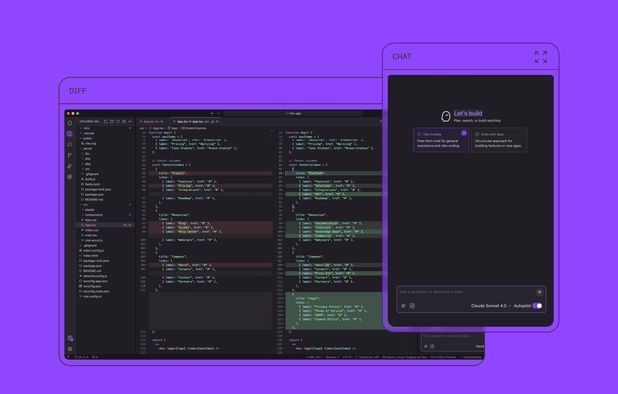Open the Claude Sonnet 4.0 model dropdown
618x394 pixels.
pyautogui.click(x=491, y=306)
